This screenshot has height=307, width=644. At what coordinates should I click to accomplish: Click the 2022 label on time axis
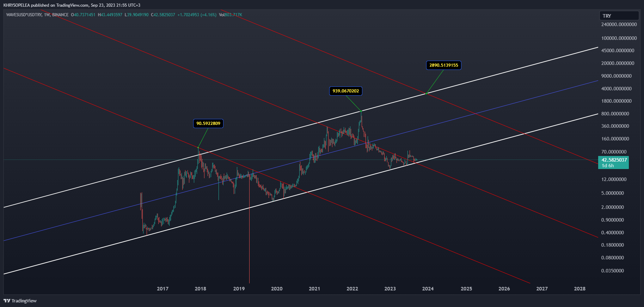[352, 289]
